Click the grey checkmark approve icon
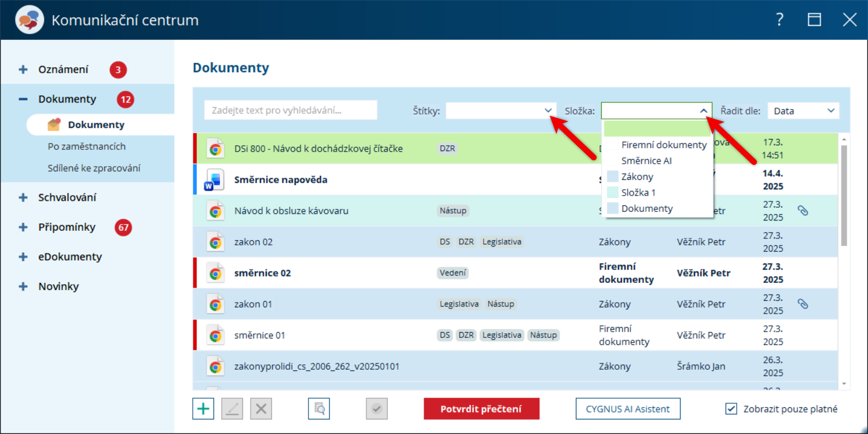Image resolution: width=868 pixels, height=434 pixels. coord(377,409)
